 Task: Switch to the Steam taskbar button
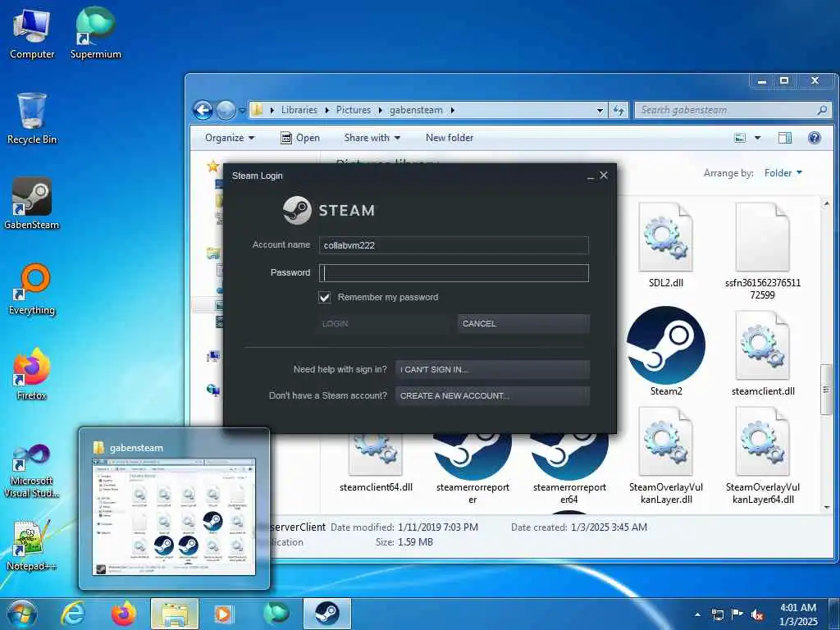[x=327, y=614]
